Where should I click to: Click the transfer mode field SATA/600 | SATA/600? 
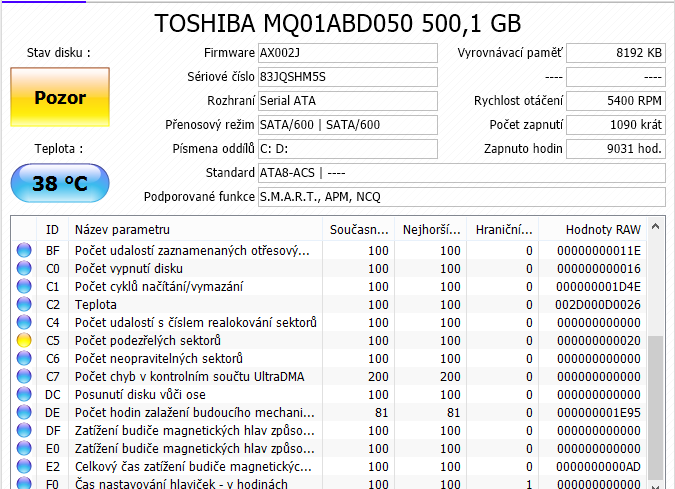click(x=348, y=125)
